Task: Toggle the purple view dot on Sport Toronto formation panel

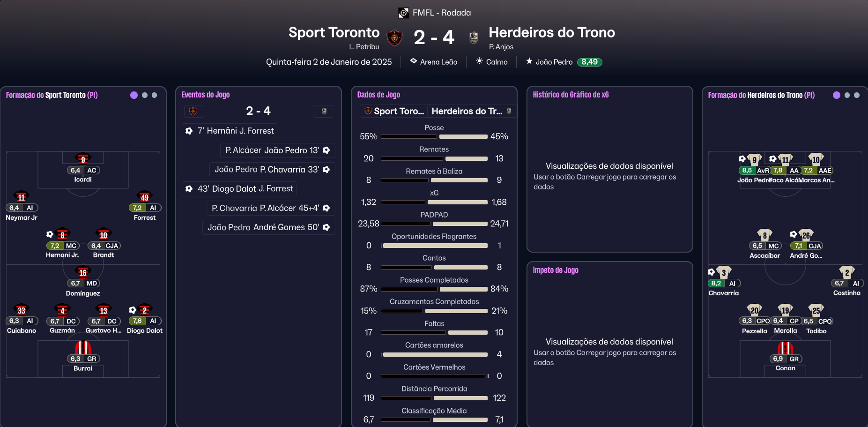Action: click(134, 95)
